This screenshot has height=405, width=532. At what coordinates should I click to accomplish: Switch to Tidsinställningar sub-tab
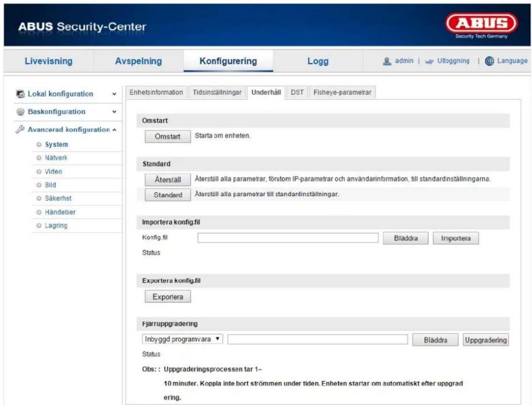pyautogui.click(x=217, y=93)
